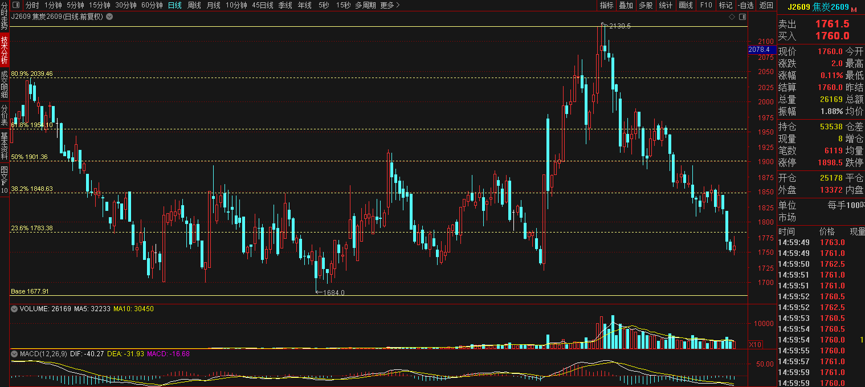Select the 15分钟 period tab
Viewport: 865px width, 387px height.
pyautogui.click(x=100, y=5)
